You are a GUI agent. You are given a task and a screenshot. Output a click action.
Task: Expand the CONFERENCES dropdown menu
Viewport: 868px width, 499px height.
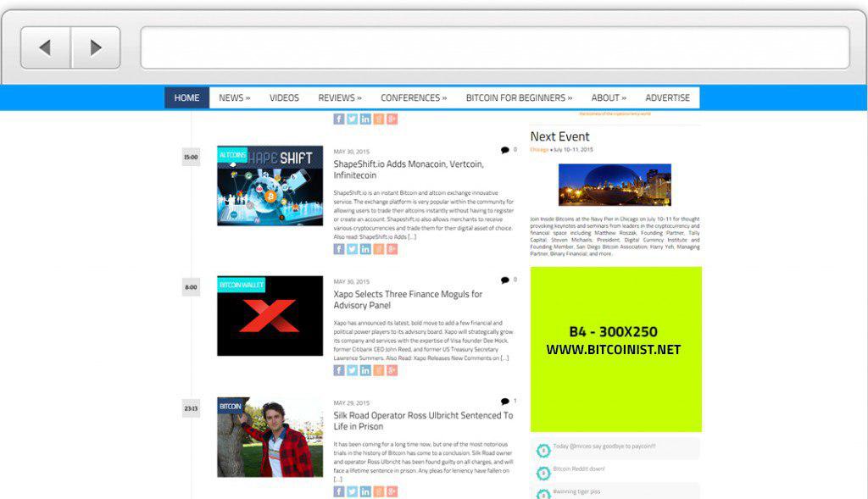413,97
